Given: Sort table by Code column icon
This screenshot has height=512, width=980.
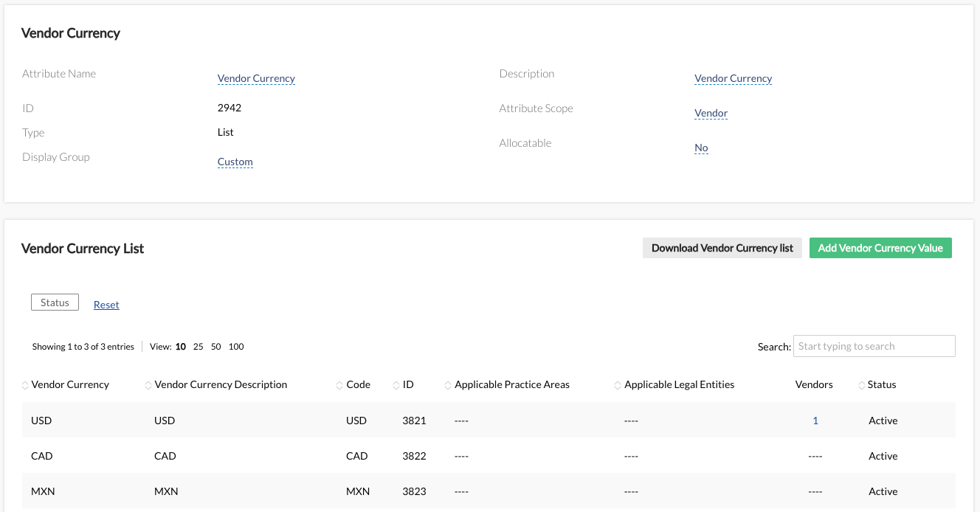Looking at the screenshot, I should pos(339,385).
